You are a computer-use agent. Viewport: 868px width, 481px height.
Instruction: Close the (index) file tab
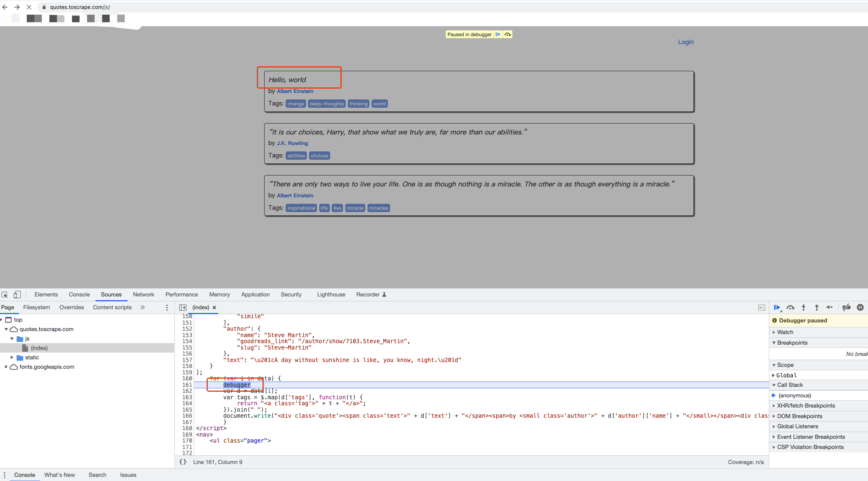pyautogui.click(x=214, y=307)
